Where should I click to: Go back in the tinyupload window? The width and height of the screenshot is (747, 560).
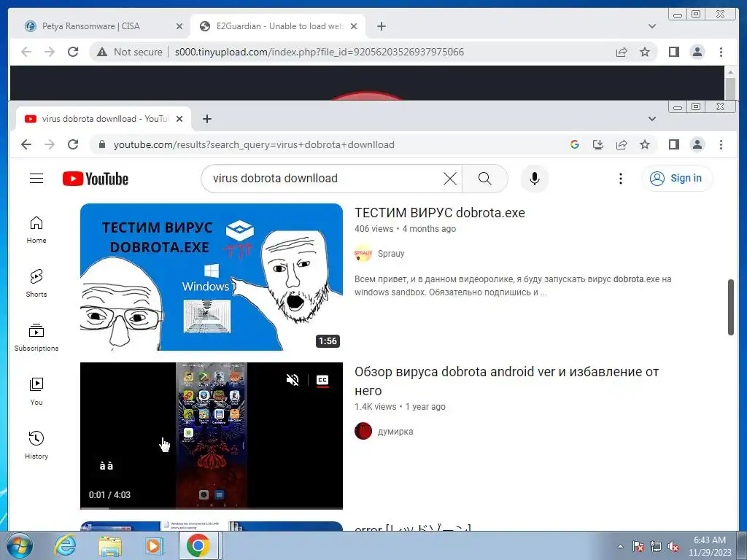point(26,52)
